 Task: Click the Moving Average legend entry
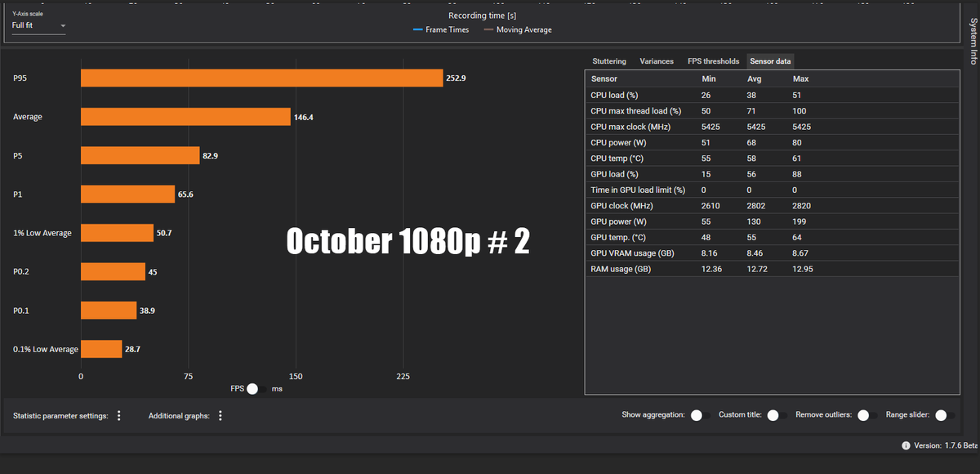[518, 29]
